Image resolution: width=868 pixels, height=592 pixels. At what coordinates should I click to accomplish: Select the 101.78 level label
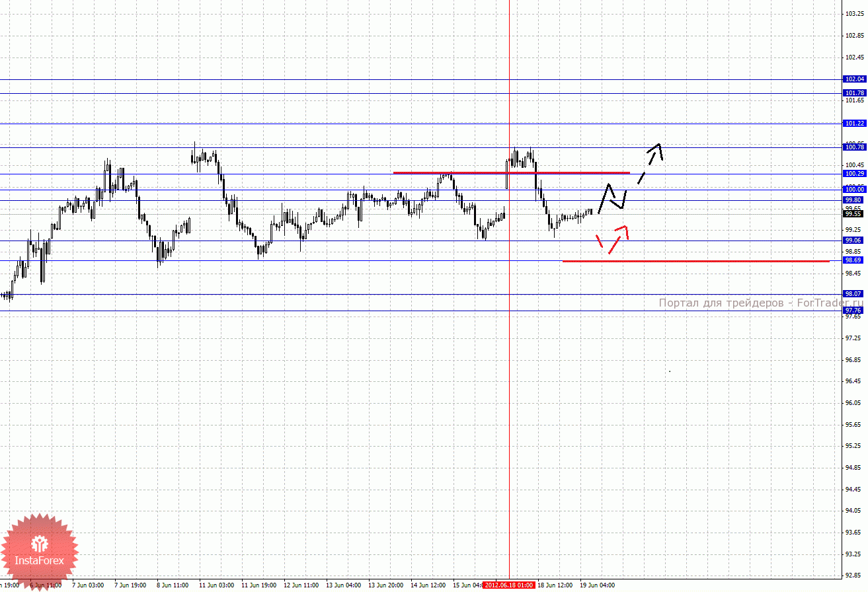(x=855, y=93)
